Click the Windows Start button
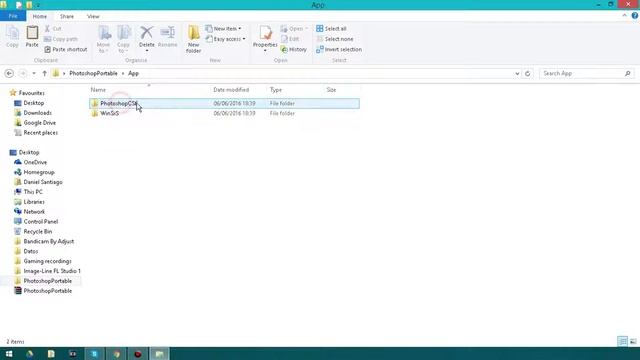 coord(9,354)
